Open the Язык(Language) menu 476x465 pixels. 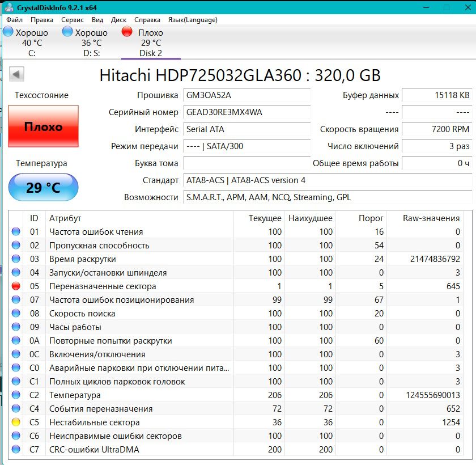[193, 20]
